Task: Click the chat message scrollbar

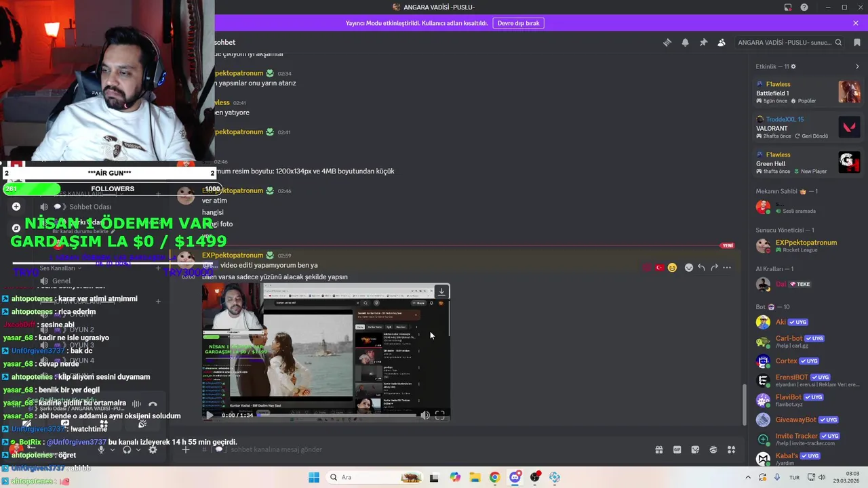Action: (x=745, y=405)
